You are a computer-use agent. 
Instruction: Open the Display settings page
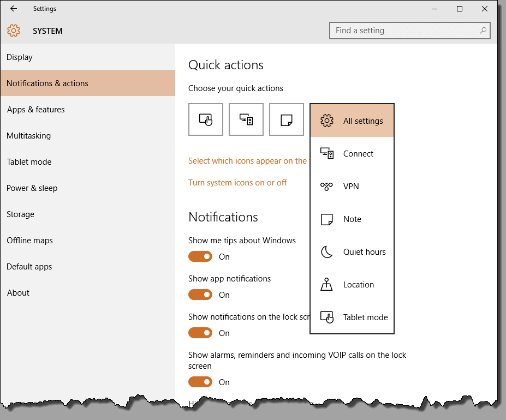(88, 57)
